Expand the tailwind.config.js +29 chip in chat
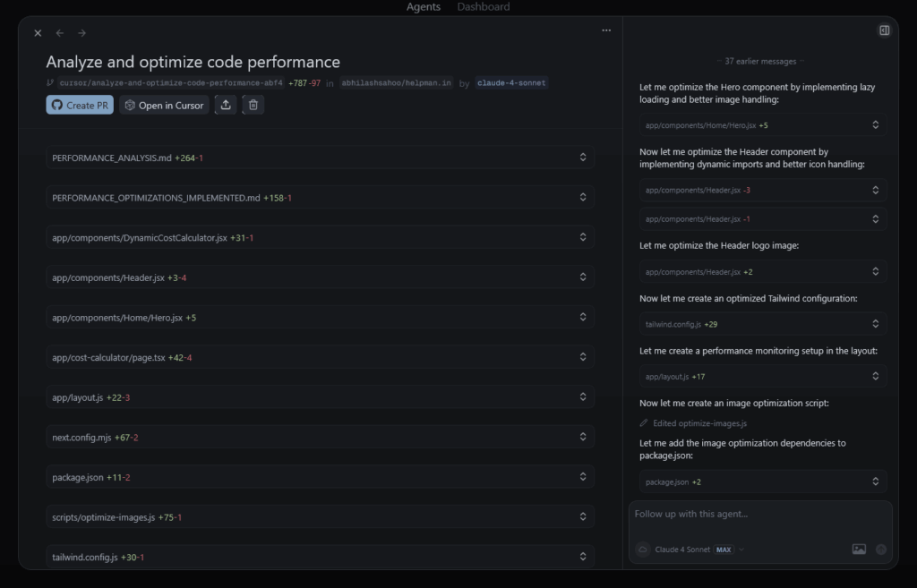The width and height of the screenshot is (917, 588). coord(763,324)
